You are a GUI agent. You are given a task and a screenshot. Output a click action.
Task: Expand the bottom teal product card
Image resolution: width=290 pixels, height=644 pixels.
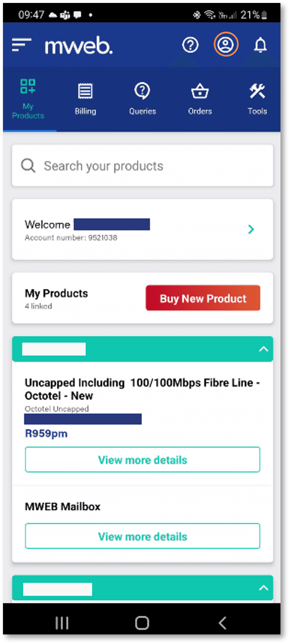(x=263, y=588)
